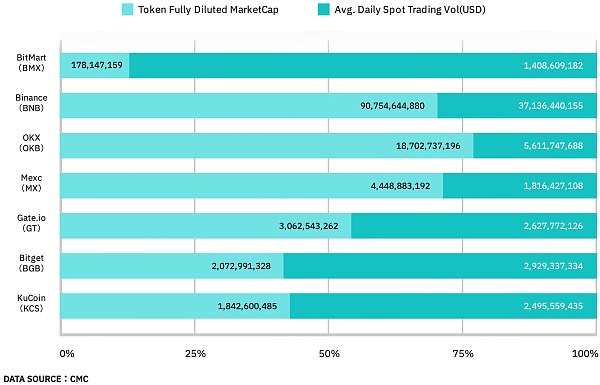Select the BitMart trading volume bar 1,408,609,182
Screen dimensions: 600x385
click(363, 65)
